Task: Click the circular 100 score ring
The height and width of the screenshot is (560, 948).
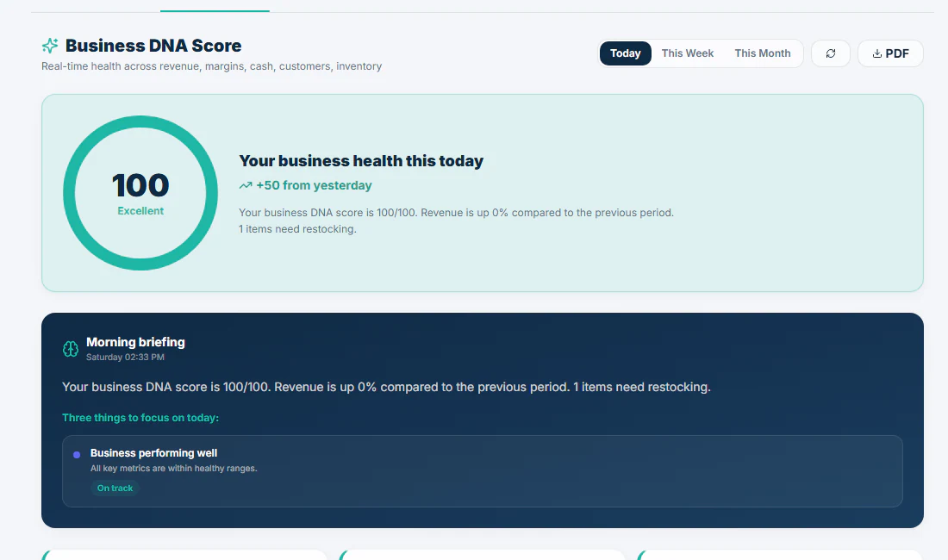Action: (140, 193)
